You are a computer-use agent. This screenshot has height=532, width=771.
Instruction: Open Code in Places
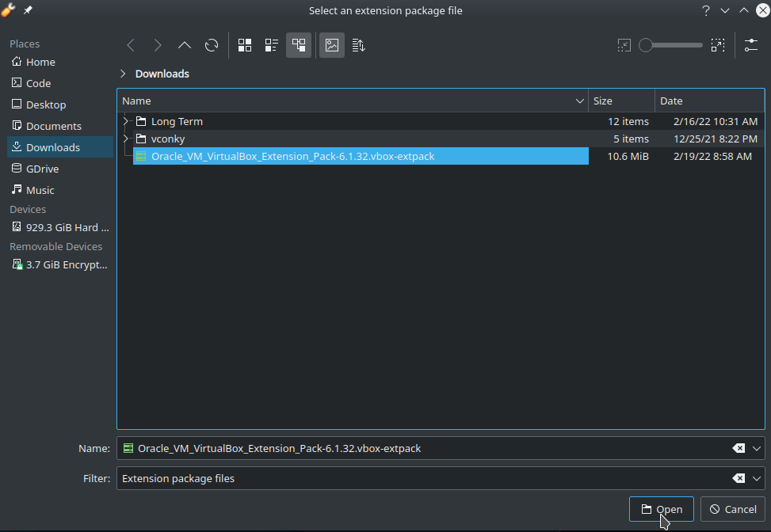[60, 83]
